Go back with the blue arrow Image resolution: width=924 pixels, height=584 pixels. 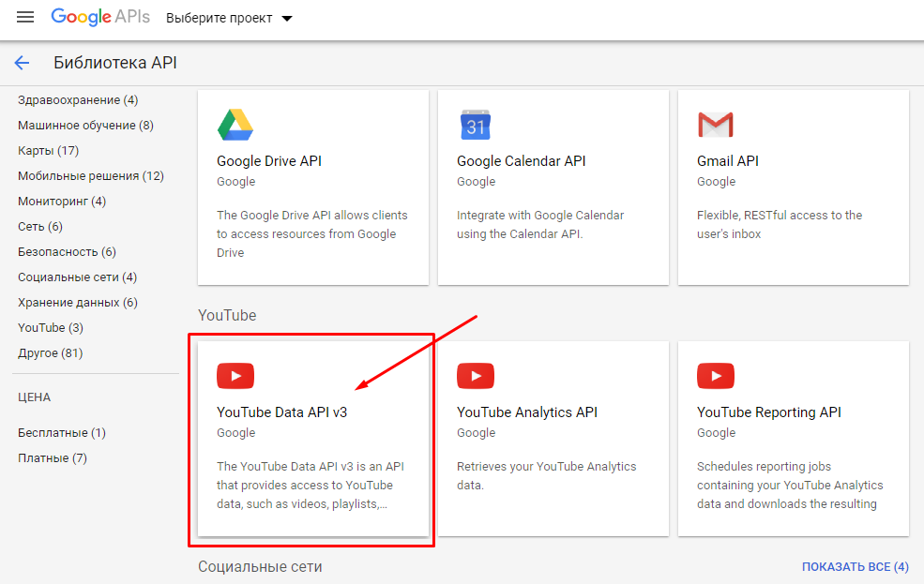point(22,63)
